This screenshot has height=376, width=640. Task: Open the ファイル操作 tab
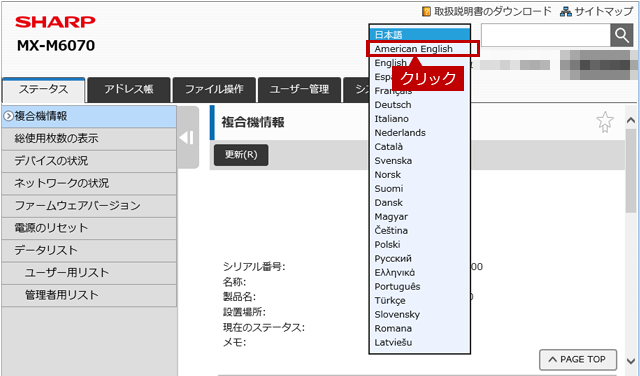[x=214, y=89]
